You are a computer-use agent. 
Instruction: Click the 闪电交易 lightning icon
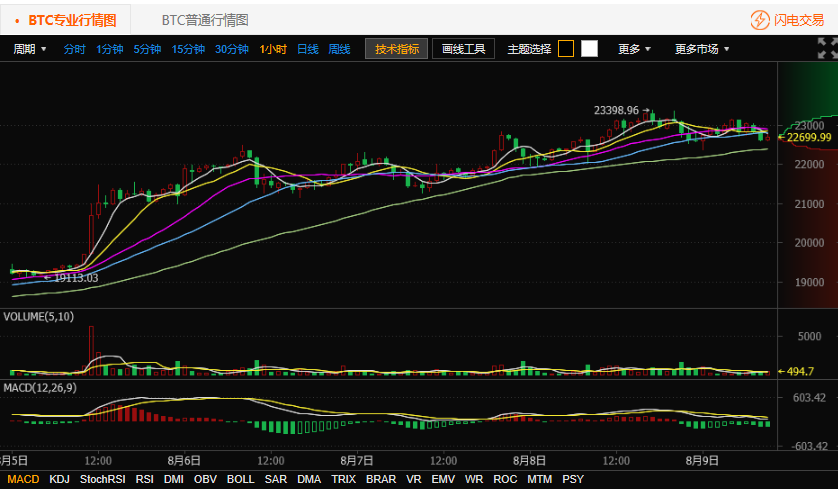pyautogui.click(x=760, y=20)
